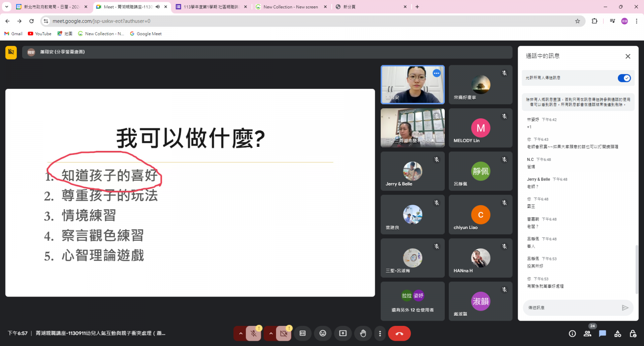The width and height of the screenshot is (644, 346).
Task: Open the Activities shapes icon
Action: click(x=617, y=334)
